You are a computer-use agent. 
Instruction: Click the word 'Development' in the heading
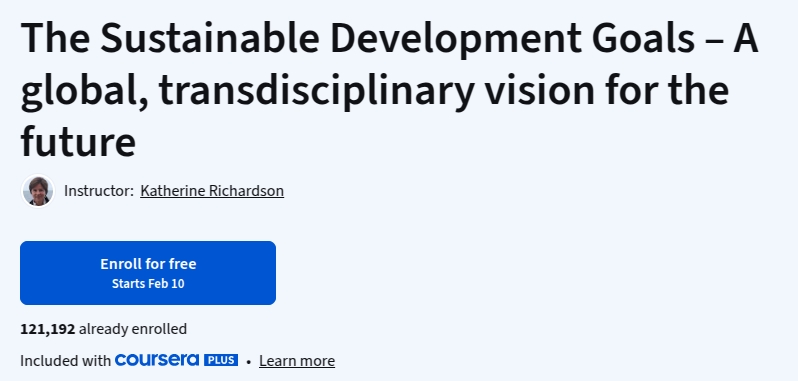455,40
